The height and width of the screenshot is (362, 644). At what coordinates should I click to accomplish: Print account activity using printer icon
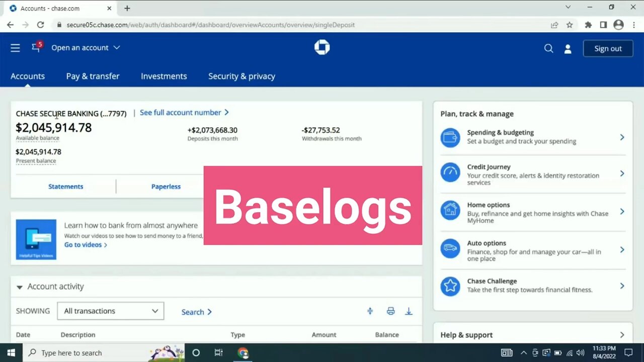pos(390,311)
